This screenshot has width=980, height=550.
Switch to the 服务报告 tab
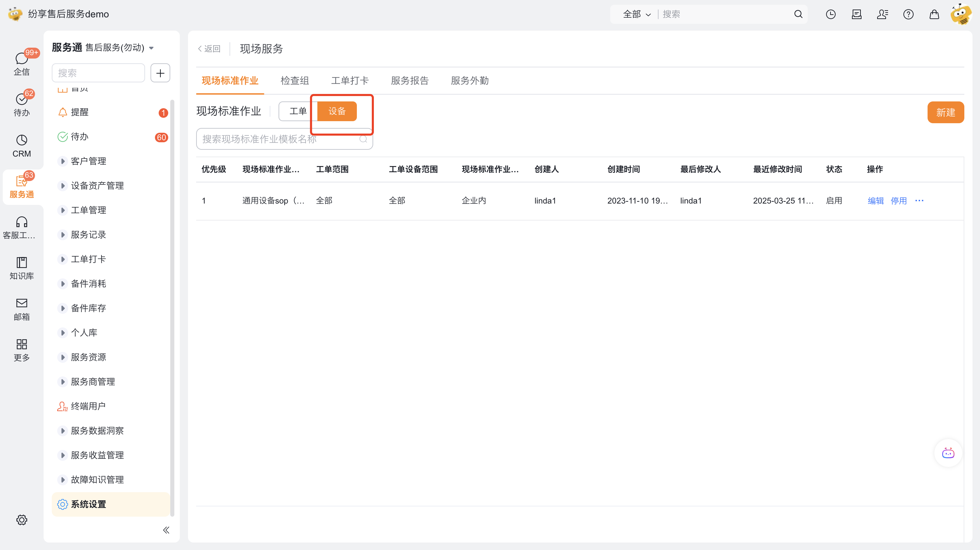pos(409,81)
